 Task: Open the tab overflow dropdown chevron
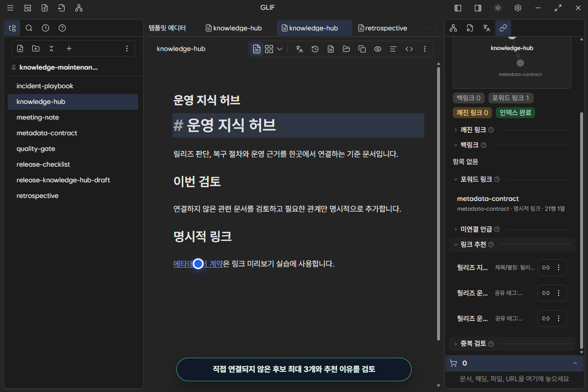coord(428,28)
